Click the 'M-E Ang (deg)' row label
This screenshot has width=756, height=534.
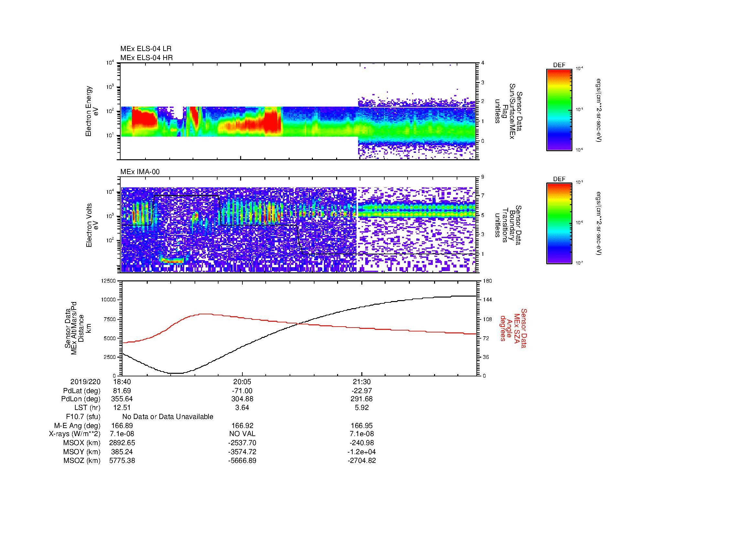[x=77, y=426]
